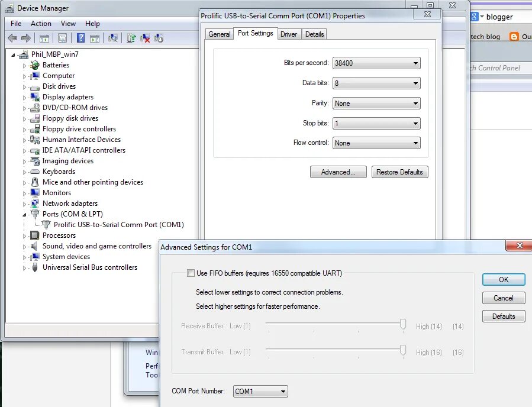The image size is (532, 407).
Task: Click the Human Interface Devices icon
Action: 34,140
